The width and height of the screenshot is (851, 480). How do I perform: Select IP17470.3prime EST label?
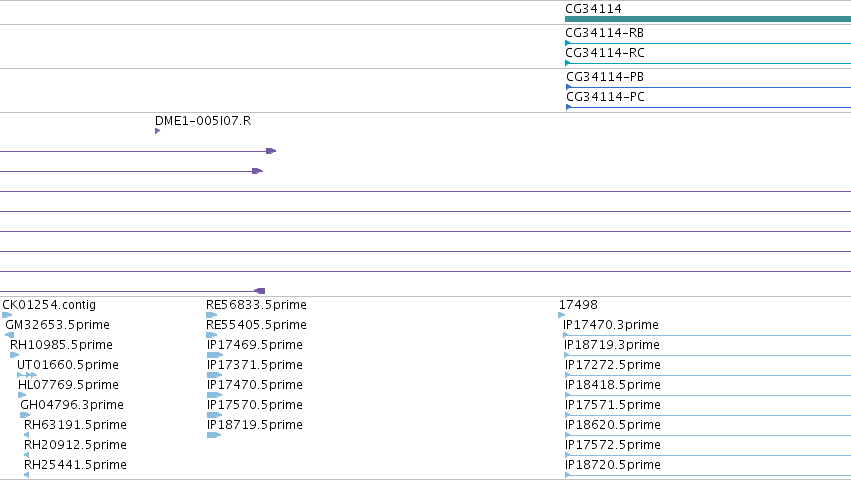611,325
